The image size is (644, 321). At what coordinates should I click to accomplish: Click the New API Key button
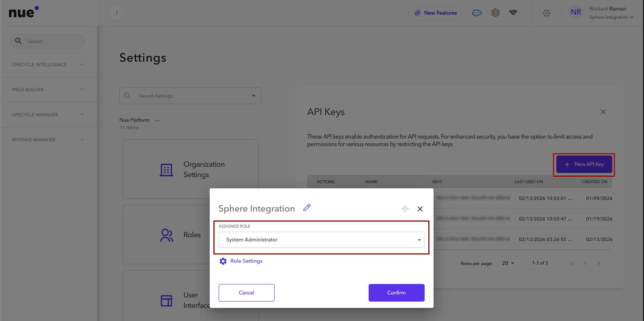584,164
